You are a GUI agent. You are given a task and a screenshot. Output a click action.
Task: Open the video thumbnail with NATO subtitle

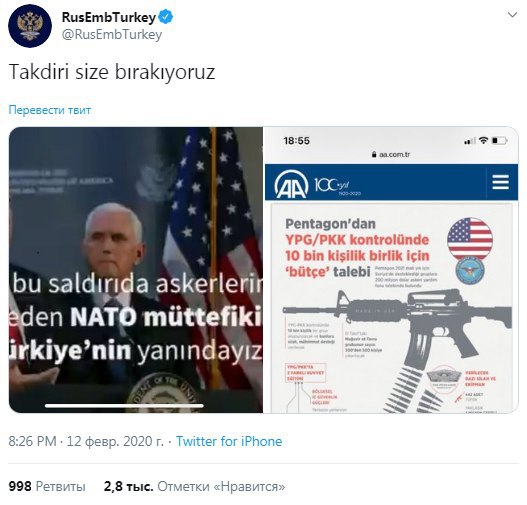[x=135, y=270]
